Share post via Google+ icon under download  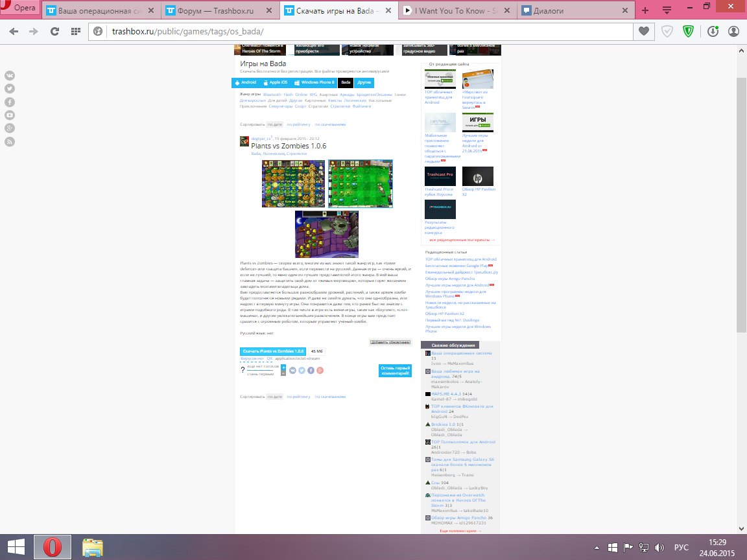coord(320,371)
